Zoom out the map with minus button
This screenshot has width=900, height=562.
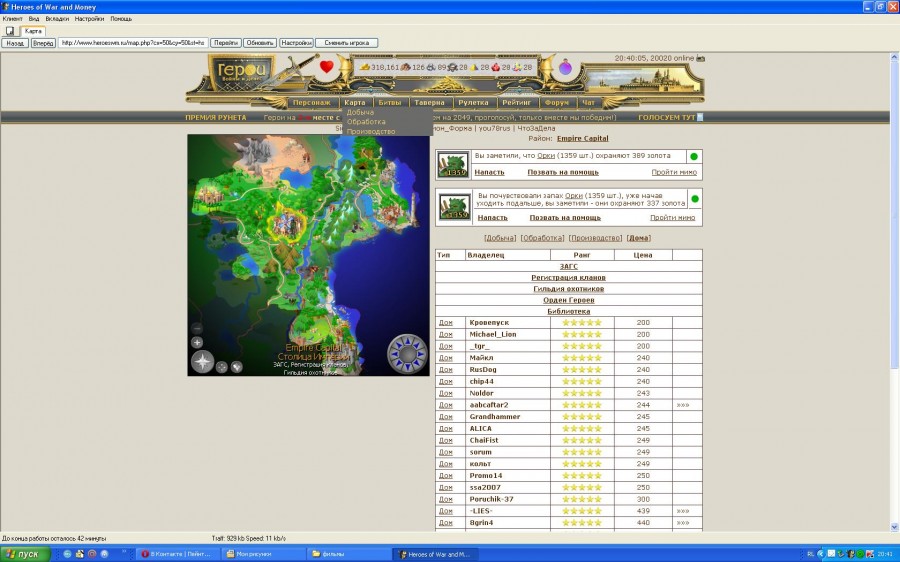point(197,328)
